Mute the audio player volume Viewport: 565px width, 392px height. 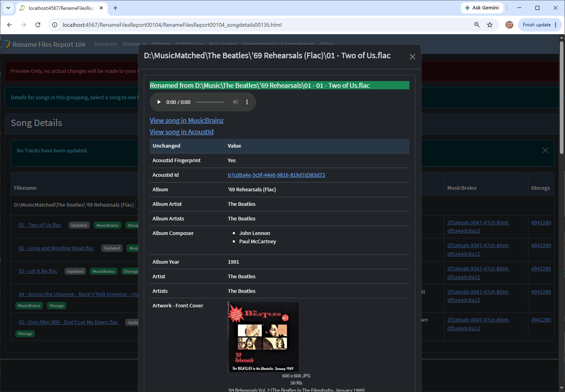236,102
